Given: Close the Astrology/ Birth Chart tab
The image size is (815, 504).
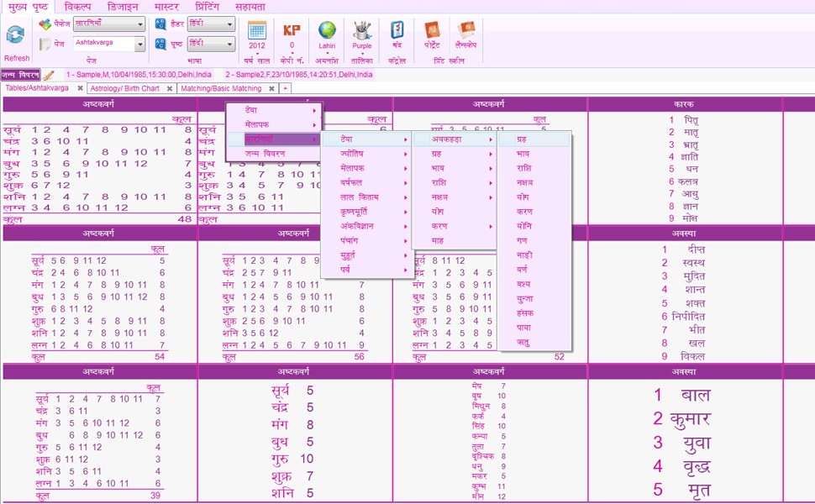Looking at the screenshot, I should (x=170, y=89).
